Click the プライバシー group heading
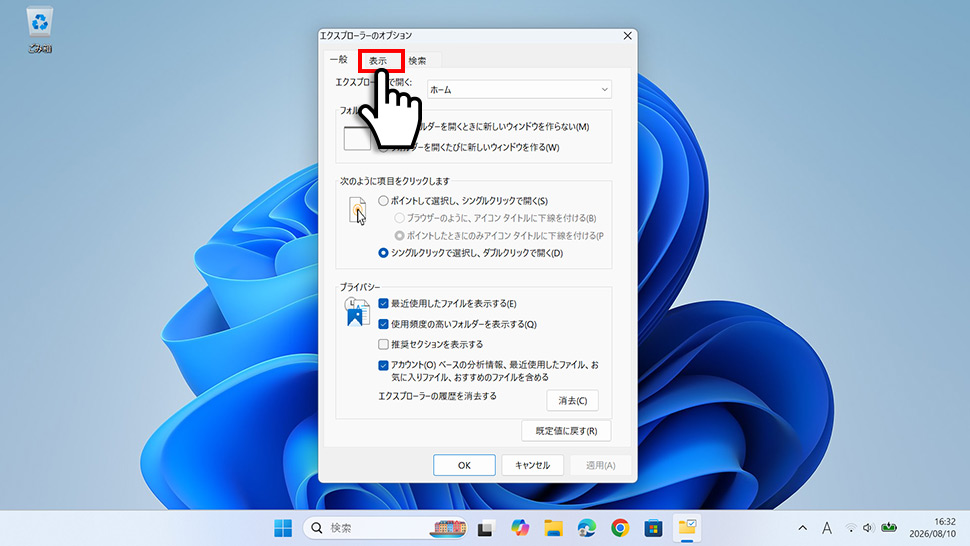The height and width of the screenshot is (546, 970). coord(360,288)
